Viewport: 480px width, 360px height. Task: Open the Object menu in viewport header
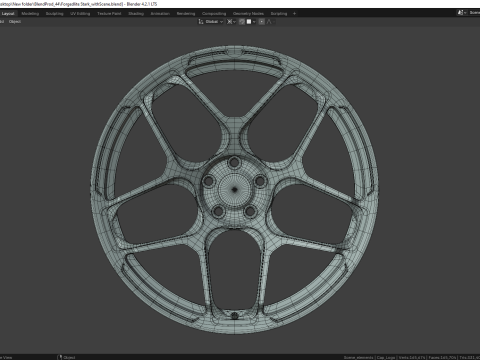tap(15, 22)
